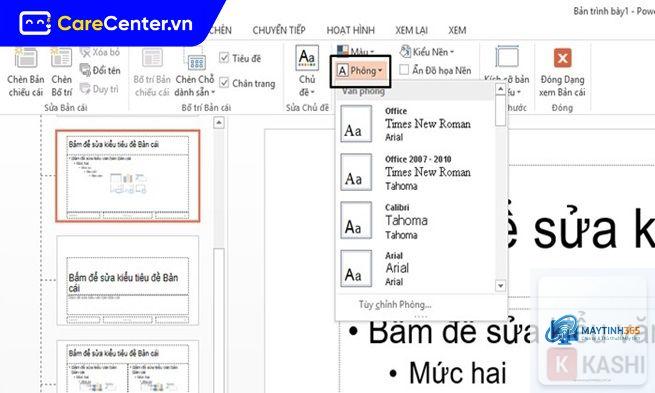Select title slide layout thumbnail
Screen dimensions: 655x393
(128, 280)
